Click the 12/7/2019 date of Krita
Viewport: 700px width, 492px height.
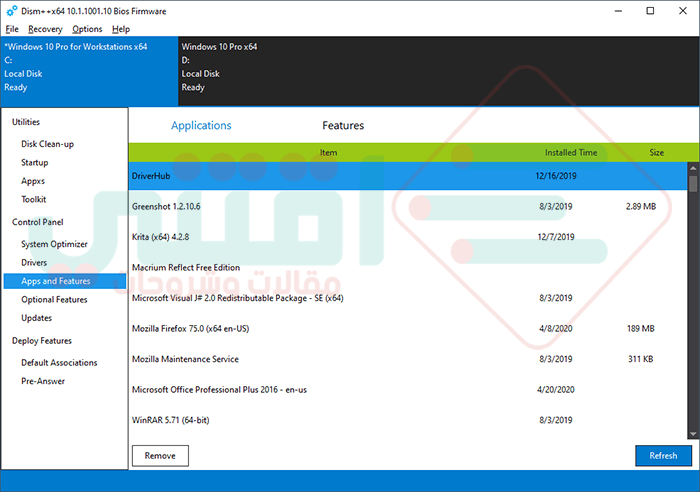pos(556,237)
